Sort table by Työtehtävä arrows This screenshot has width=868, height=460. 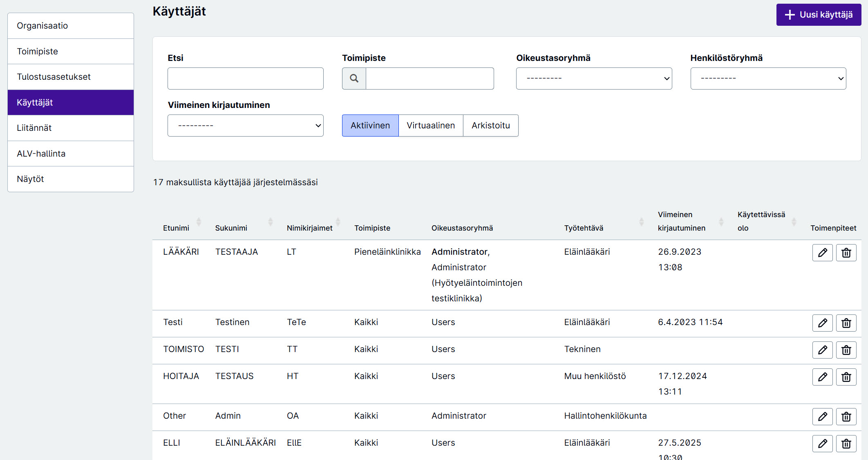point(641,222)
